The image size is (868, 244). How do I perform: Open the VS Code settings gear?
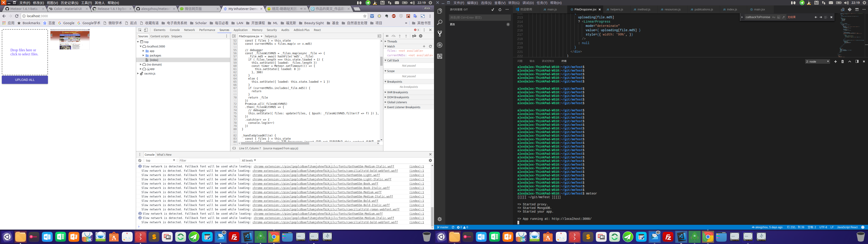pyautogui.click(x=439, y=219)
